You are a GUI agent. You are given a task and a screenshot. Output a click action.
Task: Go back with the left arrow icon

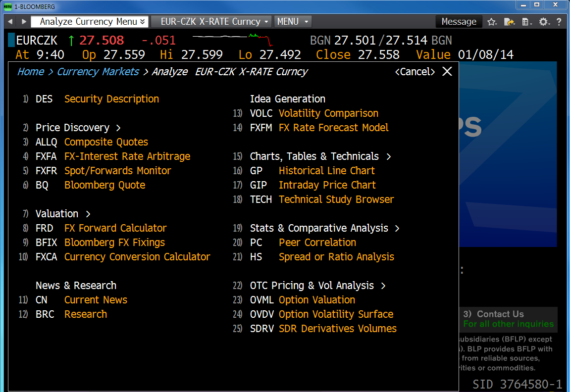(x=10, y=22)
